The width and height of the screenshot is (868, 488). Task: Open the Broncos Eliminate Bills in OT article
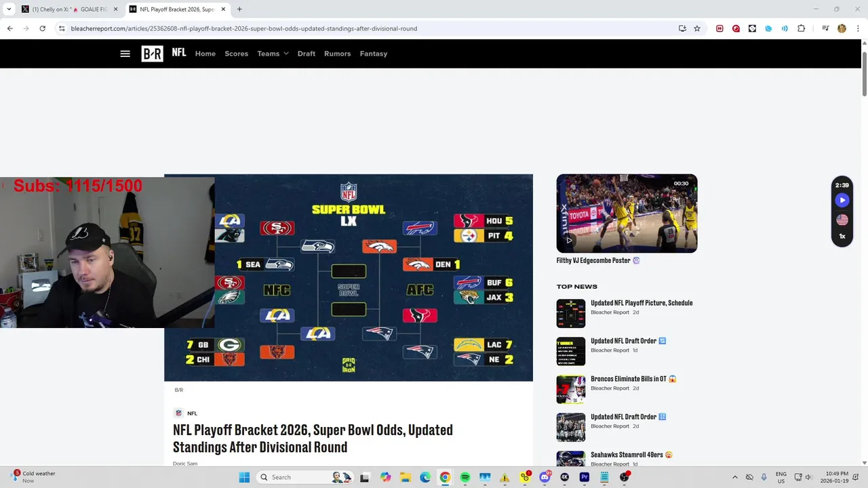(633, 379)
